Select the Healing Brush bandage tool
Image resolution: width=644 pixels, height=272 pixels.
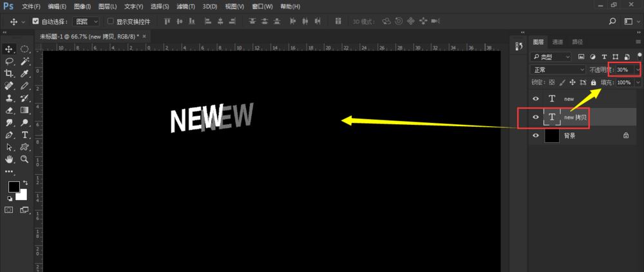pos(8,86)
